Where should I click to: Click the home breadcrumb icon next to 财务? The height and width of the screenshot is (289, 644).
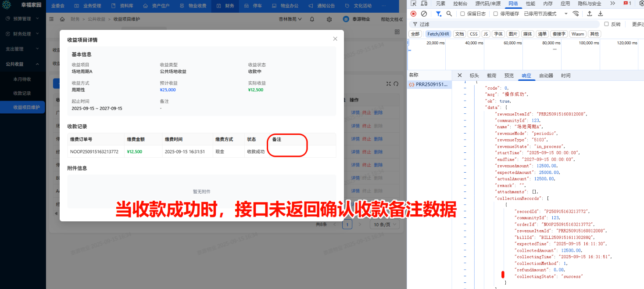pyautogui.click(x=63, y=19)
